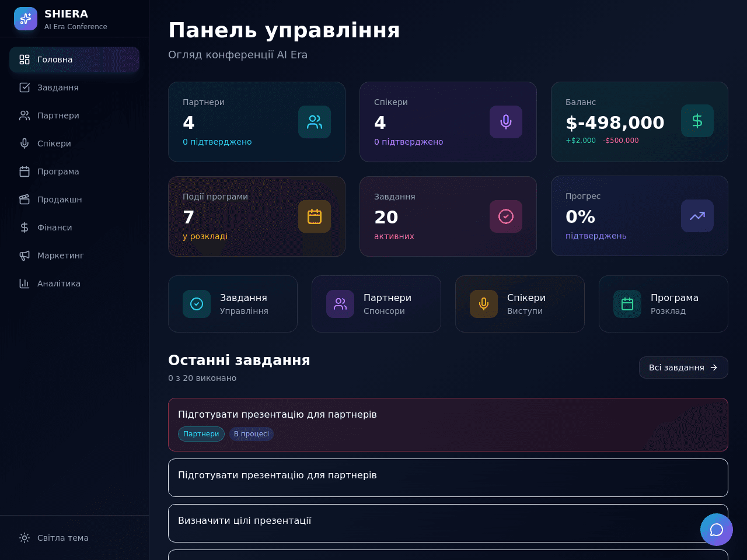Click the SHIERA sparkle logo icon
This screenshot has height=560, width=747.
pyautogui.click(x=26, y=19)
